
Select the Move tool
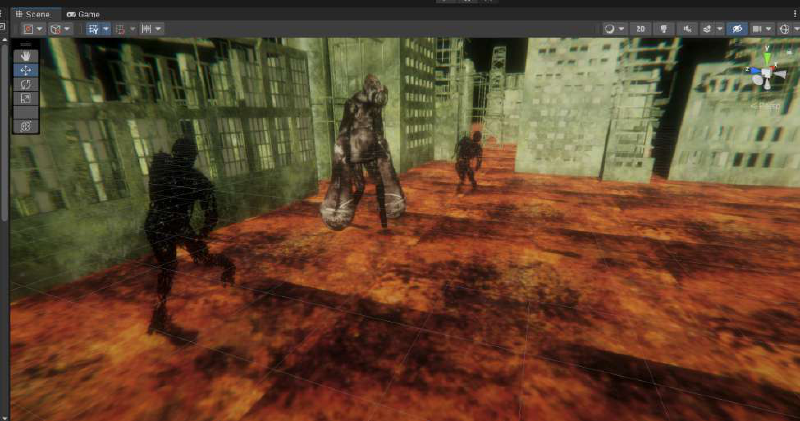(x=26, y=70)
